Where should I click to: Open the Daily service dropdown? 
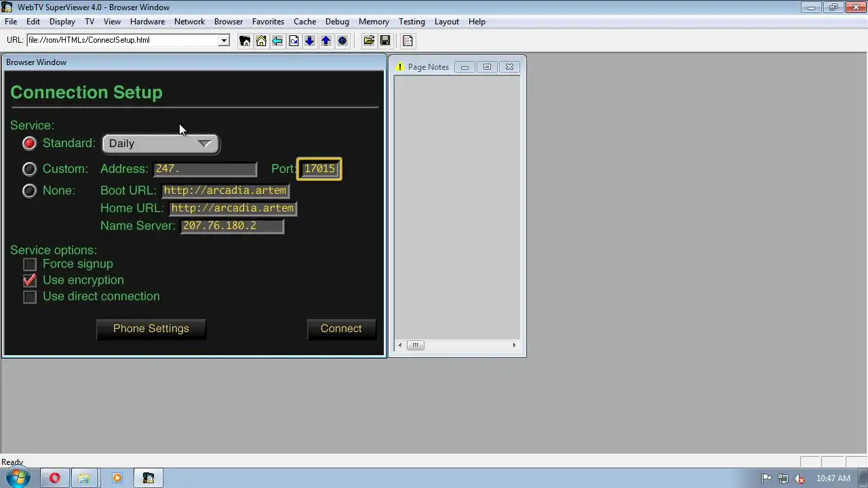161,144
